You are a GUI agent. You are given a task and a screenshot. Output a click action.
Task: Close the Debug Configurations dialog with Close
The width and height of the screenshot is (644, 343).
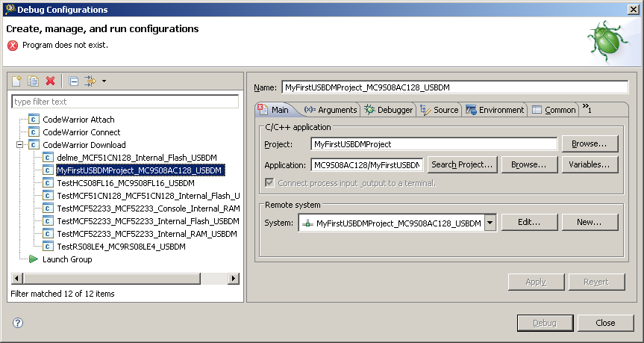click(x=606, y=323)
